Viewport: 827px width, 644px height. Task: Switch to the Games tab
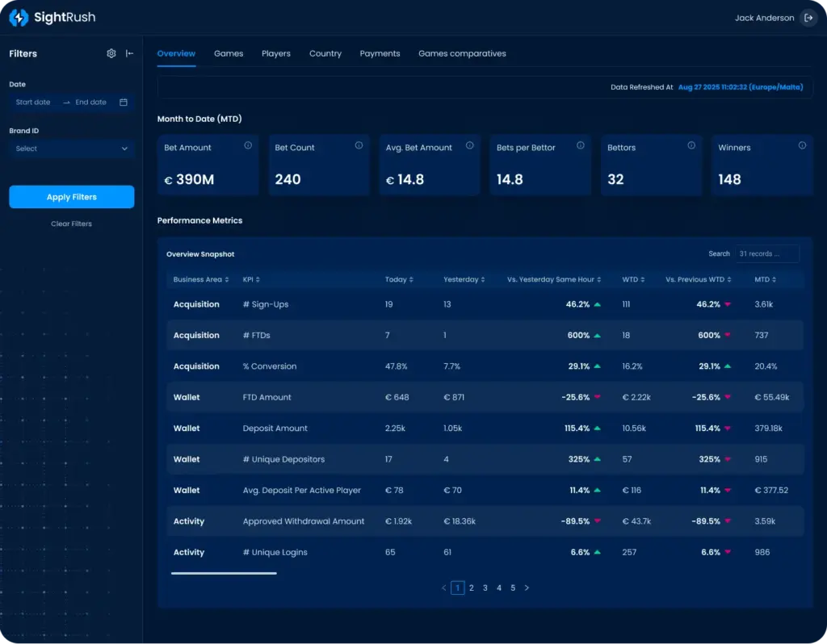[x=229, y=53]
